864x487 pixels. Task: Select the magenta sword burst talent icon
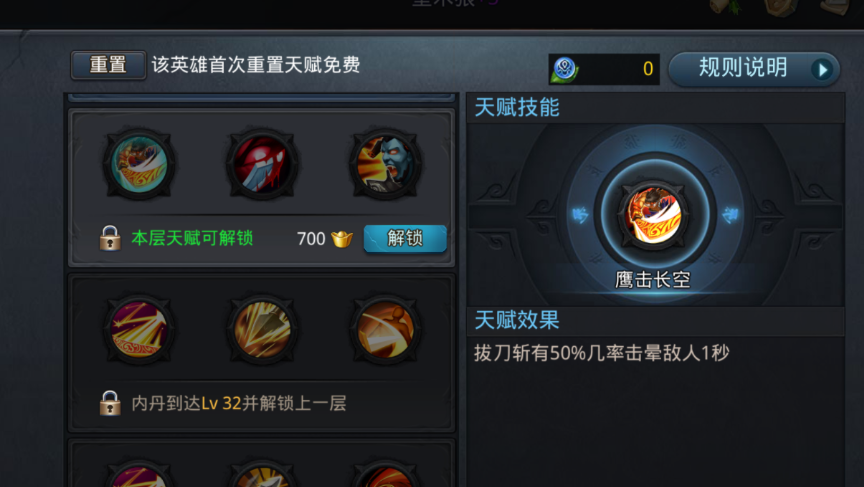click(139, 329)
